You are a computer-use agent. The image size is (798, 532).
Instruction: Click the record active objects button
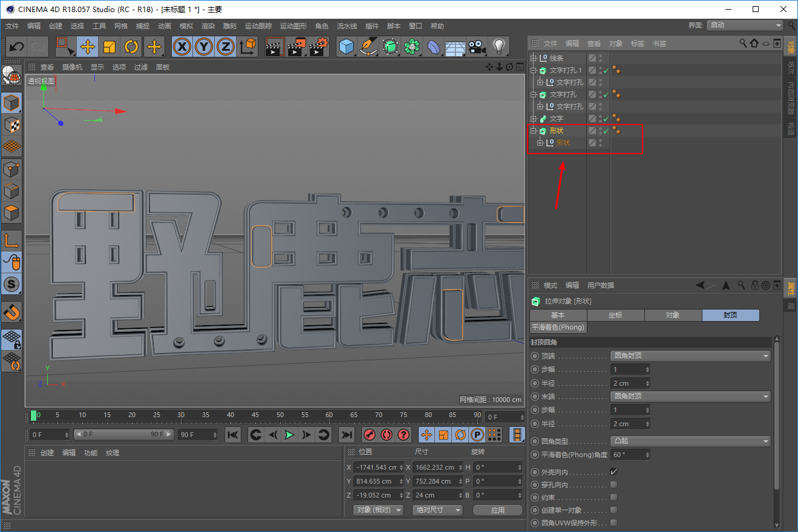coord(370,435)
